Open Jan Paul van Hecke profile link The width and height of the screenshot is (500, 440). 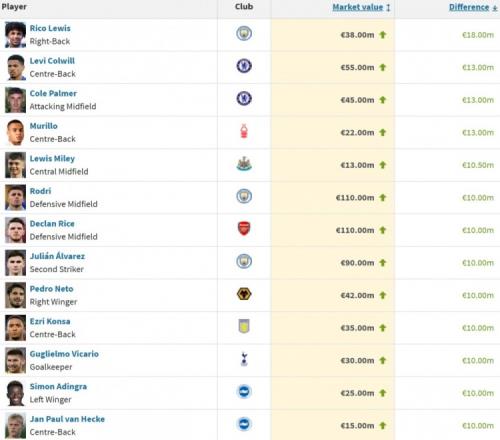click(x=67, y=419)
